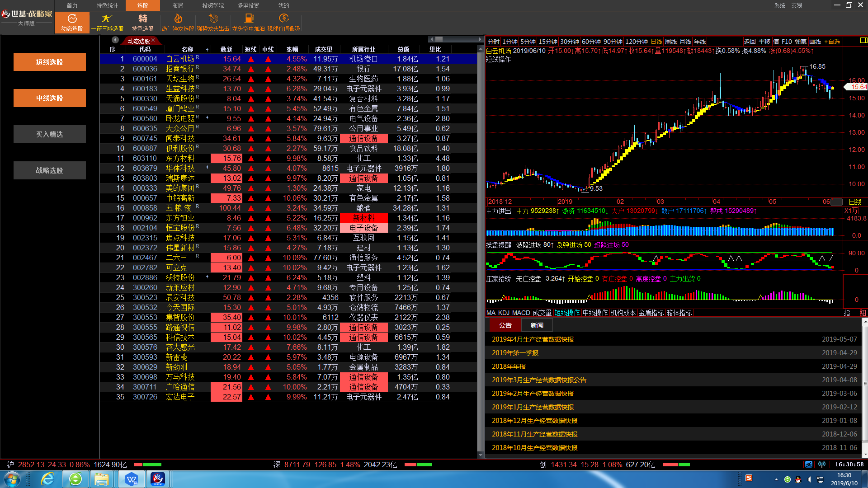The width and height of the screenshot is (868, 488).
Task: Select stock row 300726 宏达电子
Action: coord(288,397)
